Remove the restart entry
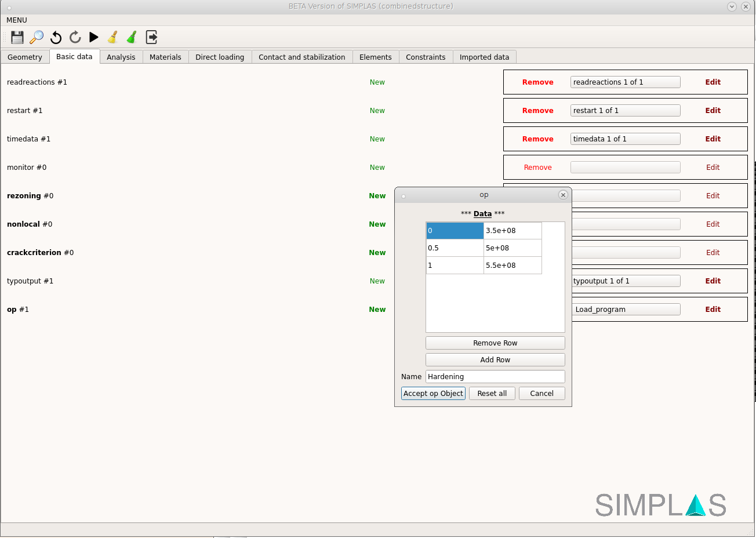Screen dimensions: 756x538 click(537, 111)
